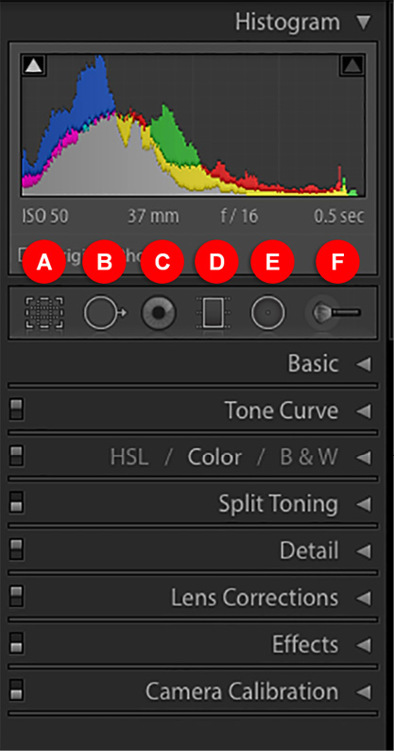Activate the Red Eye Correction tool
This screenshot has height=751, width=394.
[x=159, y=313]
